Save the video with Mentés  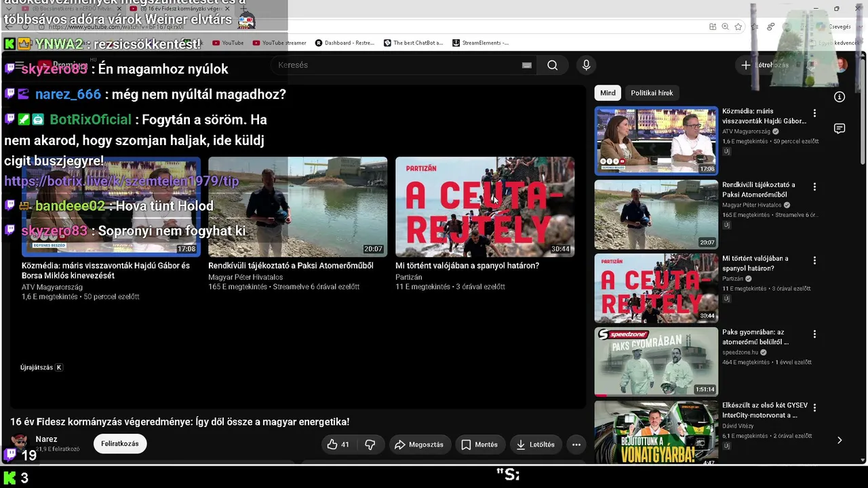click(x=479, y=445)
